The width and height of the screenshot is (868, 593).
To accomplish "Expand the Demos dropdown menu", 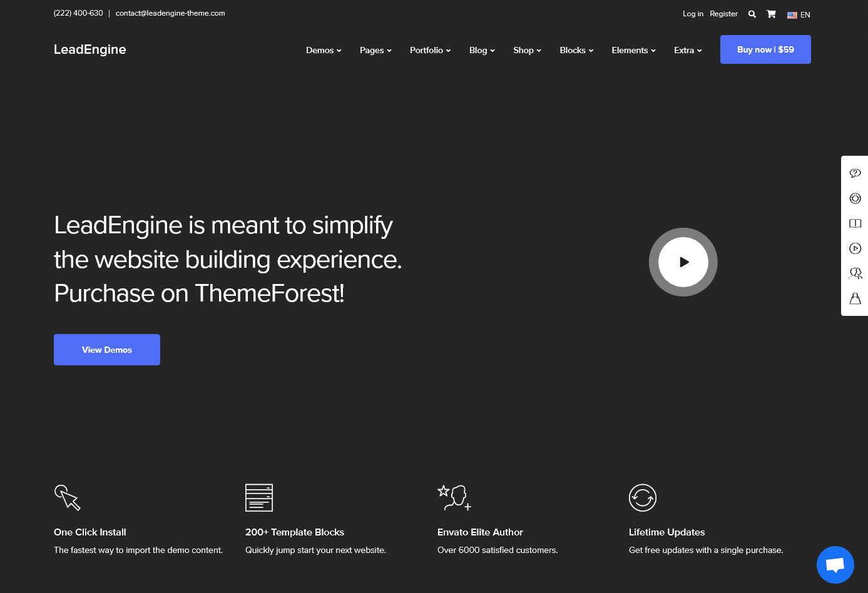I will click(323, 50).
